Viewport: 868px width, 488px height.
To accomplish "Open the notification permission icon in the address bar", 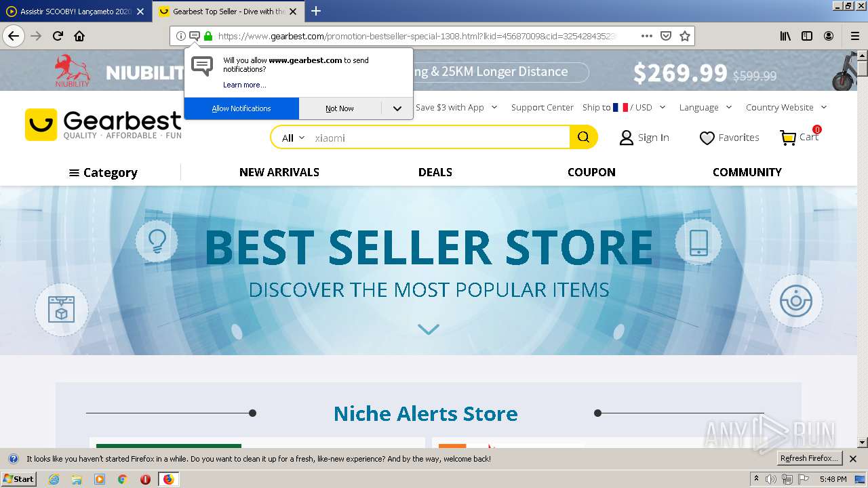I will click(194, 36).
